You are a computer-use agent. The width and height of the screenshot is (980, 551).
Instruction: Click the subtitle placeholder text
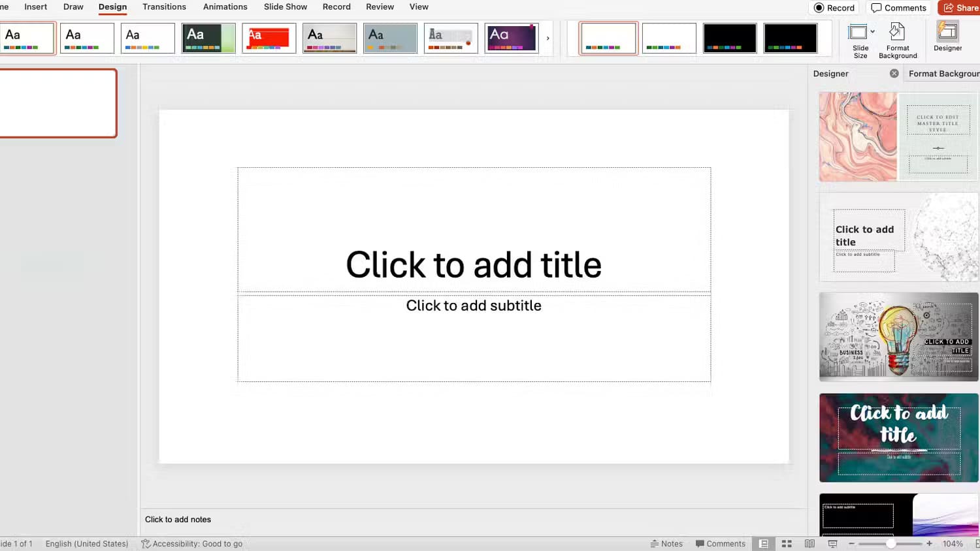pos(474,306)
